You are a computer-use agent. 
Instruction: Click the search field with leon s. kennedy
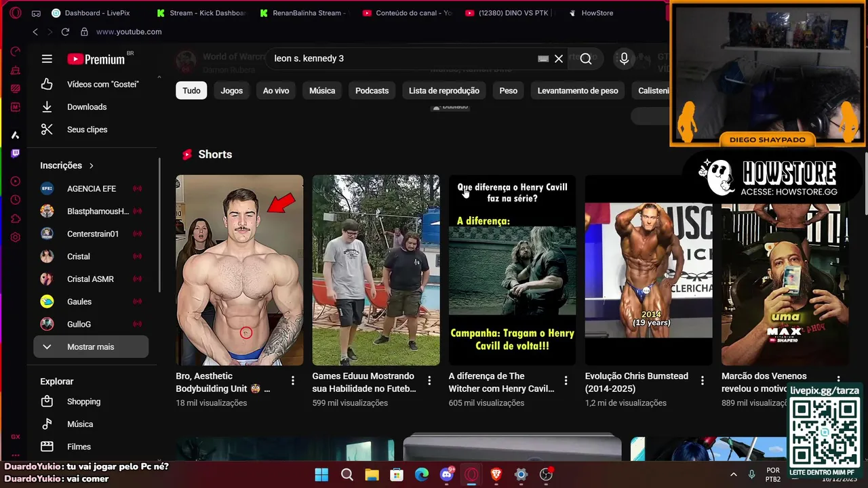click(x=400, y=59)
